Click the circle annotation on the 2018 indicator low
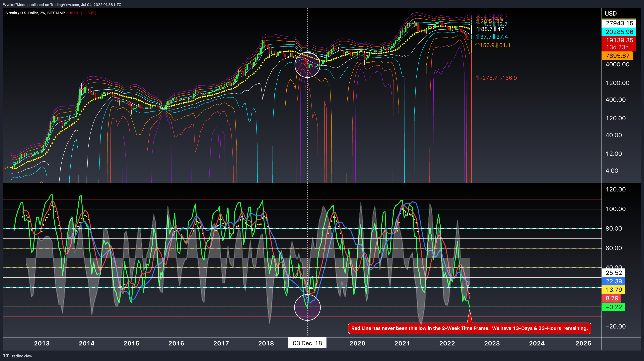The width and height of the screenshot is (644, 361). point(307,308)
